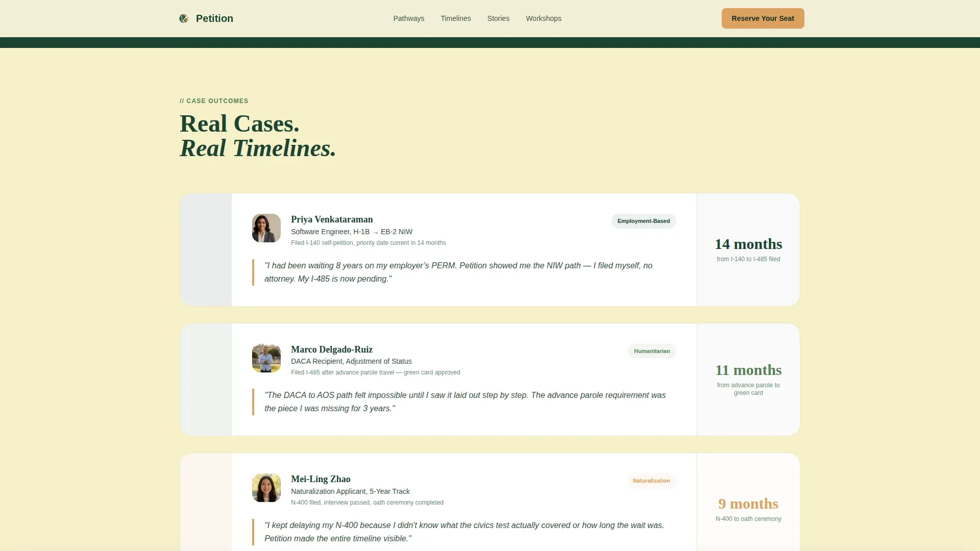Select the Employment-Based category badge
The image size is (980, 551).
(643, 221)
